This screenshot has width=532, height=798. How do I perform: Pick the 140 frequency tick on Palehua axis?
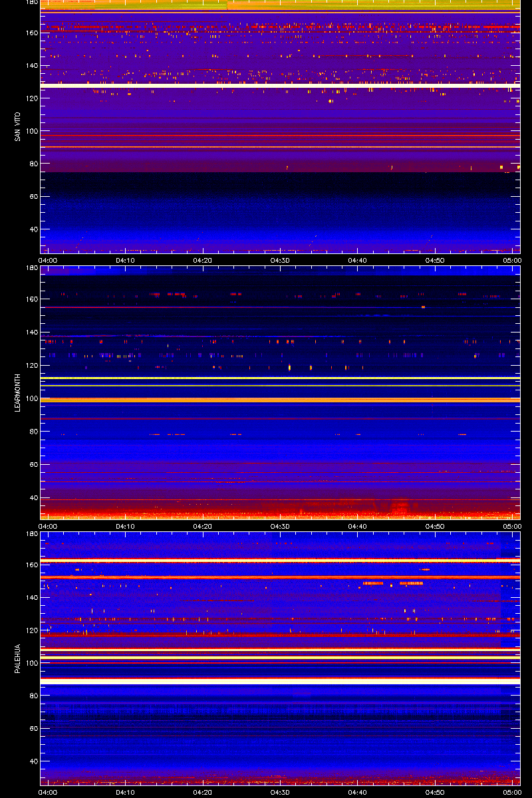31,598
